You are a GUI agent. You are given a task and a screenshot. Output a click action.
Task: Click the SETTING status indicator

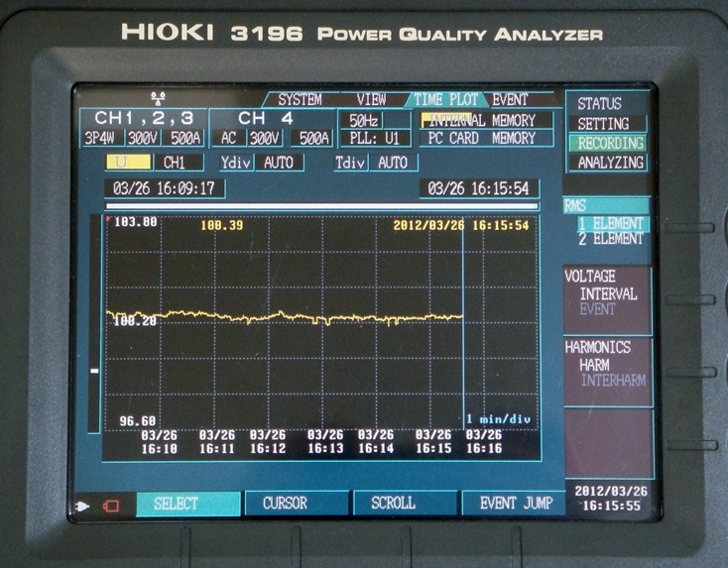click(607, 124)
